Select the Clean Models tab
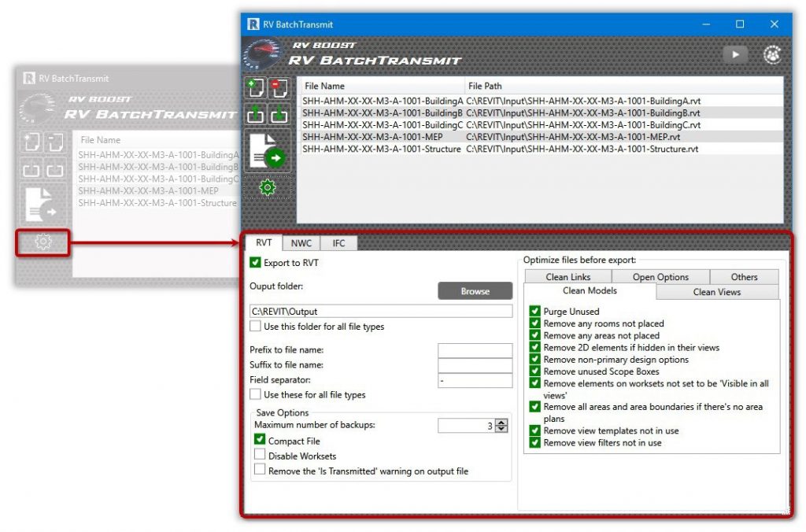 (590, 290)
